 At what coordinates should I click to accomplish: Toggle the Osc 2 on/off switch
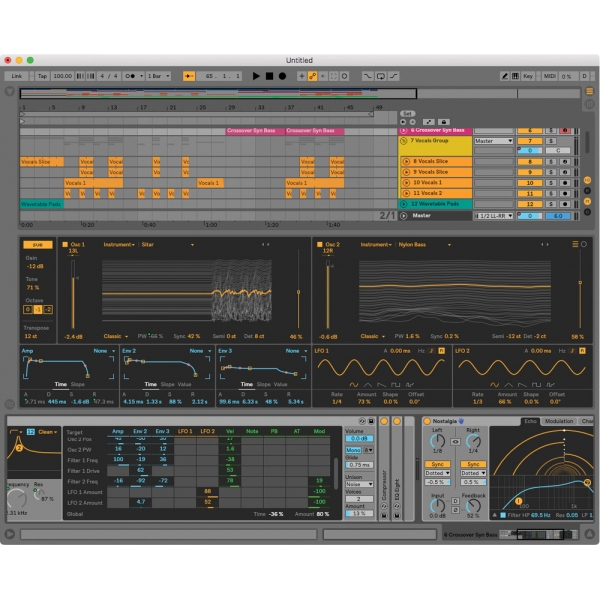(x=320, y=244)
